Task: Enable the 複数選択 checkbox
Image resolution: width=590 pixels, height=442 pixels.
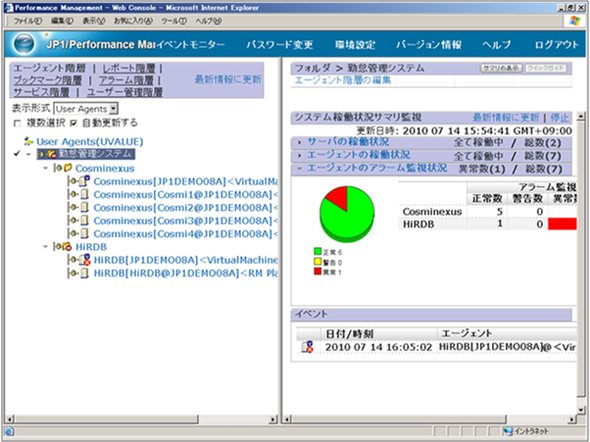Action: (17, 123)
